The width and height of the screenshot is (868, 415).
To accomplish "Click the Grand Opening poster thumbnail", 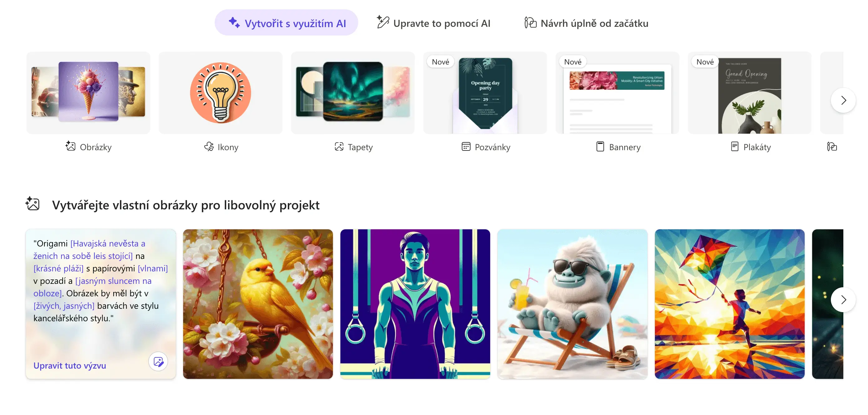I will [749, 93].
